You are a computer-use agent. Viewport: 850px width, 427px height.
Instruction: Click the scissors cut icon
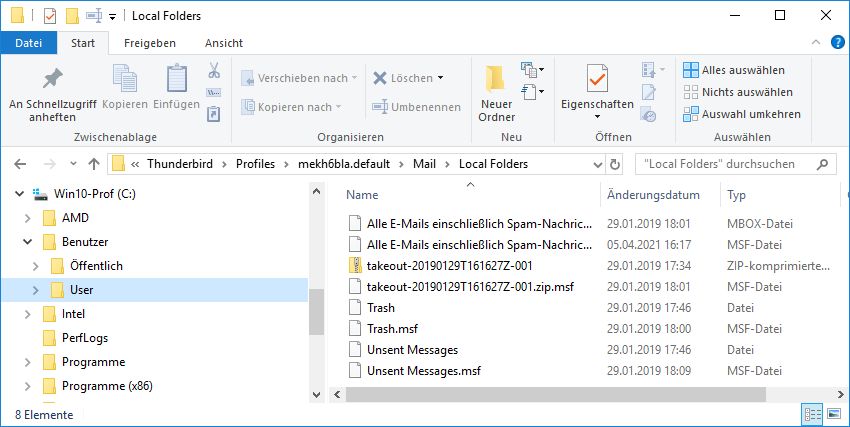tap(213, 71)
